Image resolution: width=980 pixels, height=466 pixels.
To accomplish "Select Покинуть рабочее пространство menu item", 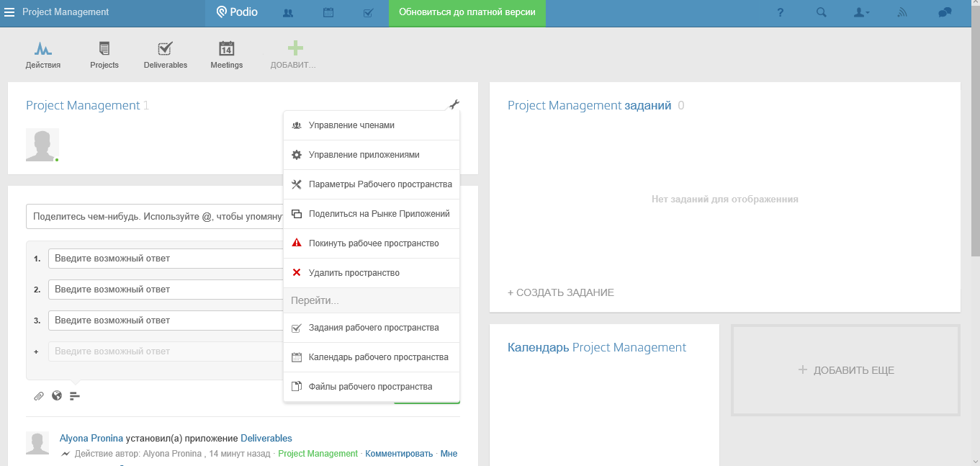I will pyautogui.click(x=372, y=243).
